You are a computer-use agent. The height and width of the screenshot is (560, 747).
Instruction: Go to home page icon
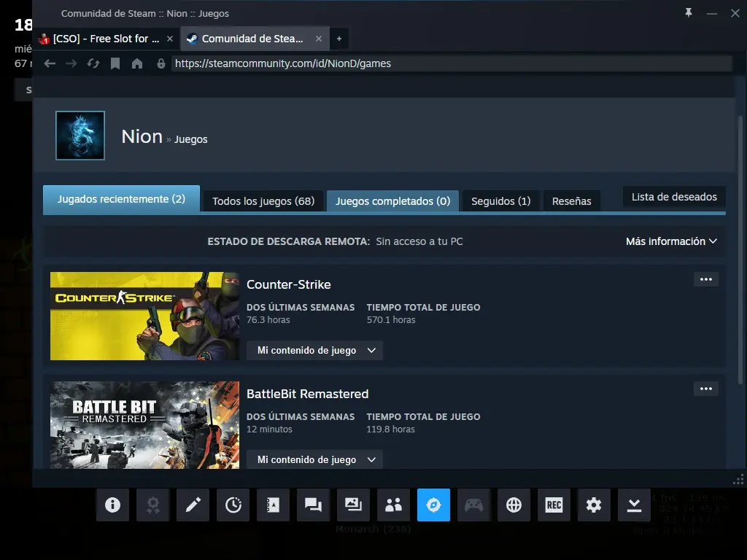137,63
